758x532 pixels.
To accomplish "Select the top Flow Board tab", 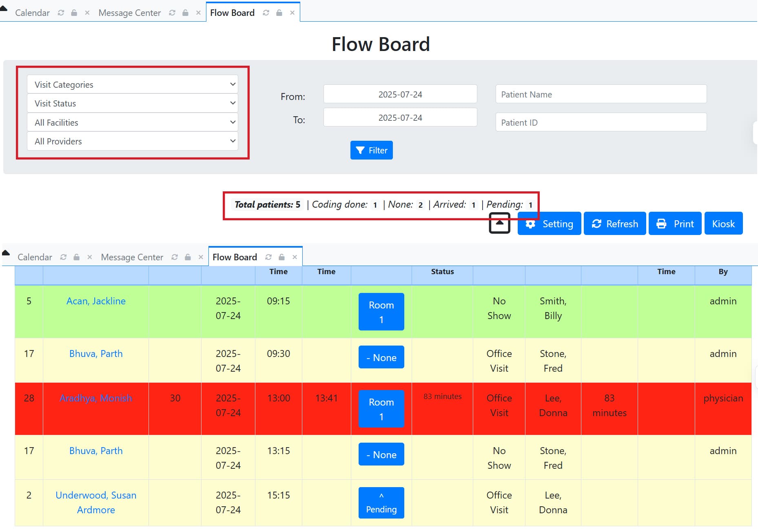I will [232, 13].
